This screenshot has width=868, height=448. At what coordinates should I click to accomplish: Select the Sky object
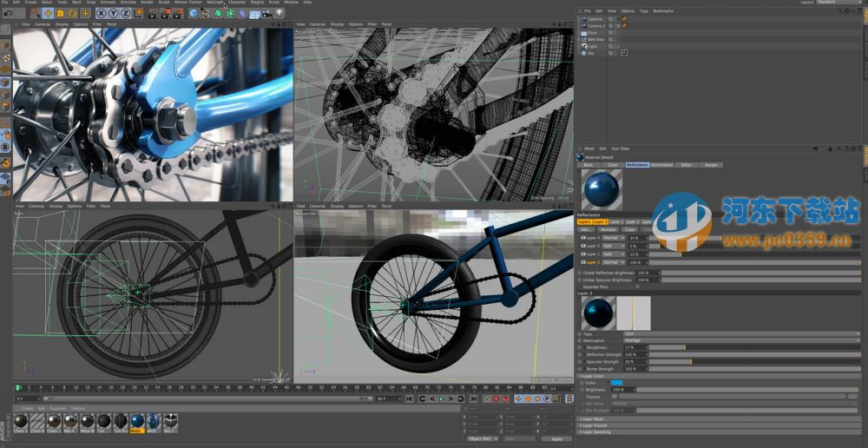click(590, 53)
